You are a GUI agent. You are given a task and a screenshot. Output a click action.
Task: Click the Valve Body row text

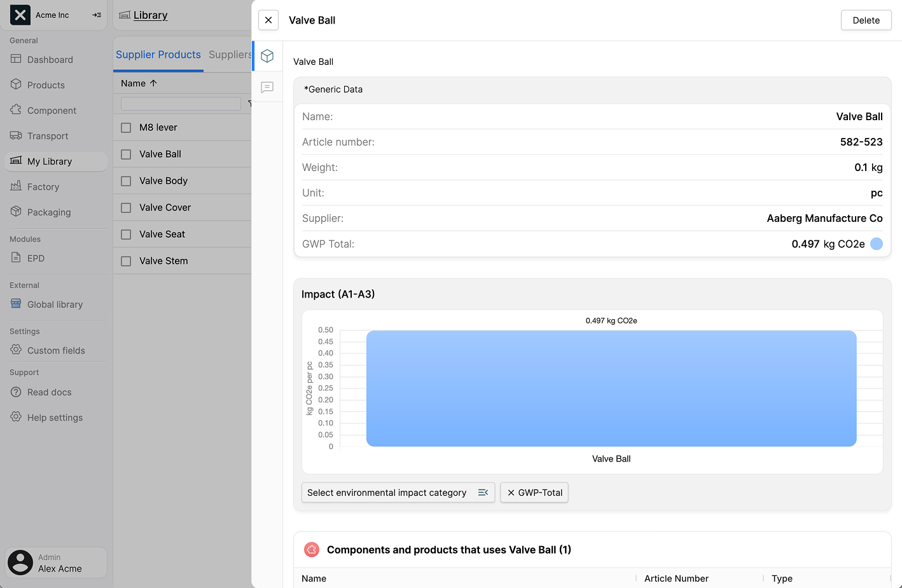tap(163, 181)
